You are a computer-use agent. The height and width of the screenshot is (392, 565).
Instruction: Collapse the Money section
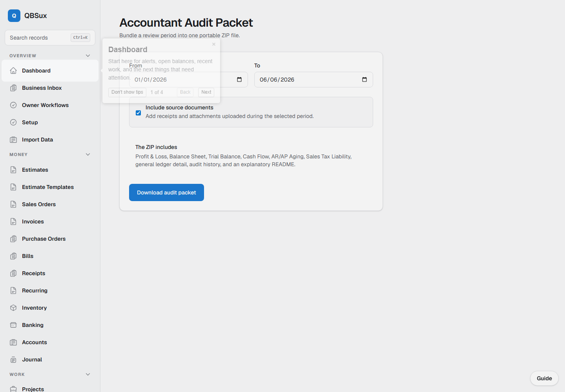pyautogui.click(x=88, y=154)
